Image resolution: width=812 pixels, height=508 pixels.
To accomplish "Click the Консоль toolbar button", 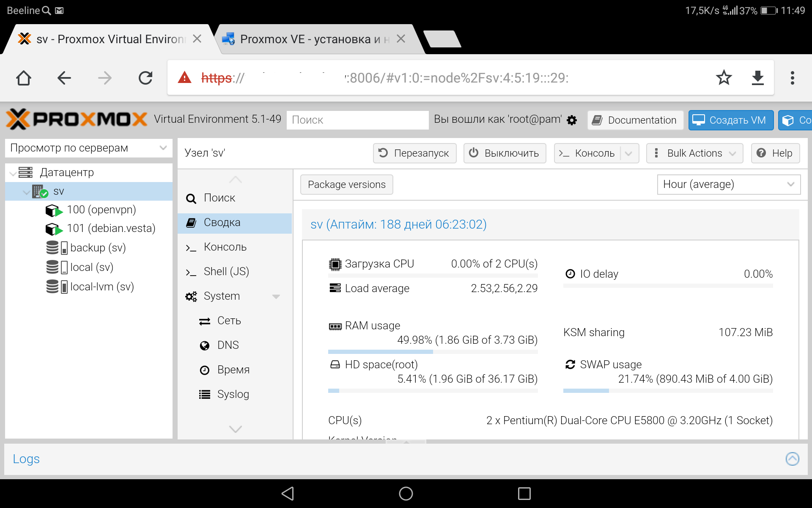I will (588, 153).
